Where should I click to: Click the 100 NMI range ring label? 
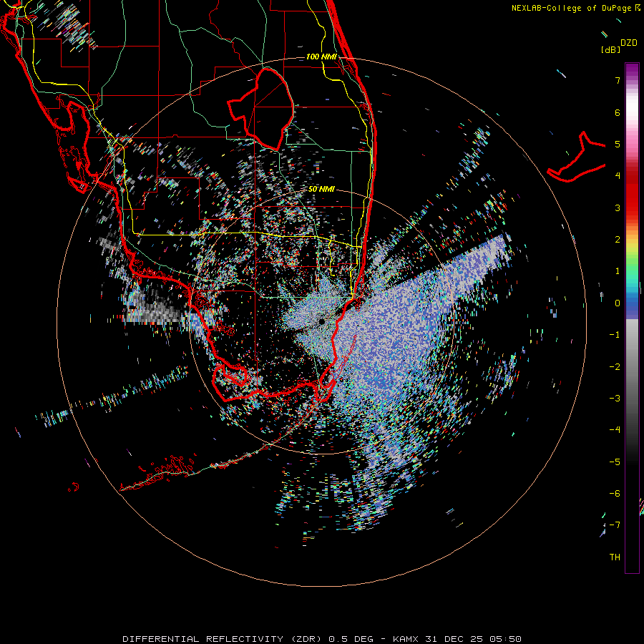click(x=321, y=57)
